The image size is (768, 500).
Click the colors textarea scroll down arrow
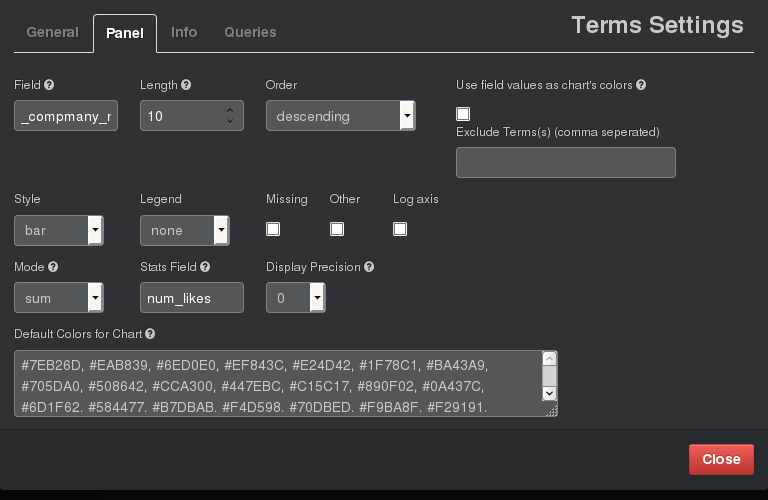pyautogui.click(x=550, y=393)
